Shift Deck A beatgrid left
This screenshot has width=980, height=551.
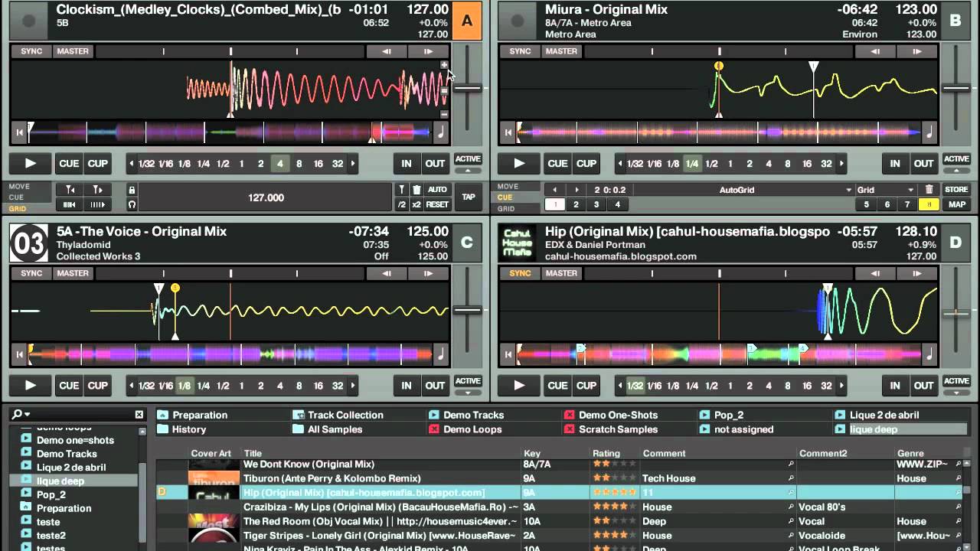pos(70,204)
